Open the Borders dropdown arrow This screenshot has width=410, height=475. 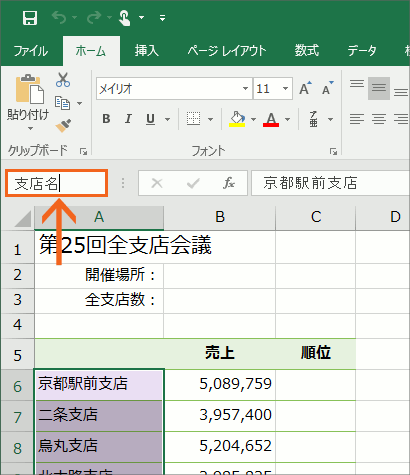[x=210, y=119]
